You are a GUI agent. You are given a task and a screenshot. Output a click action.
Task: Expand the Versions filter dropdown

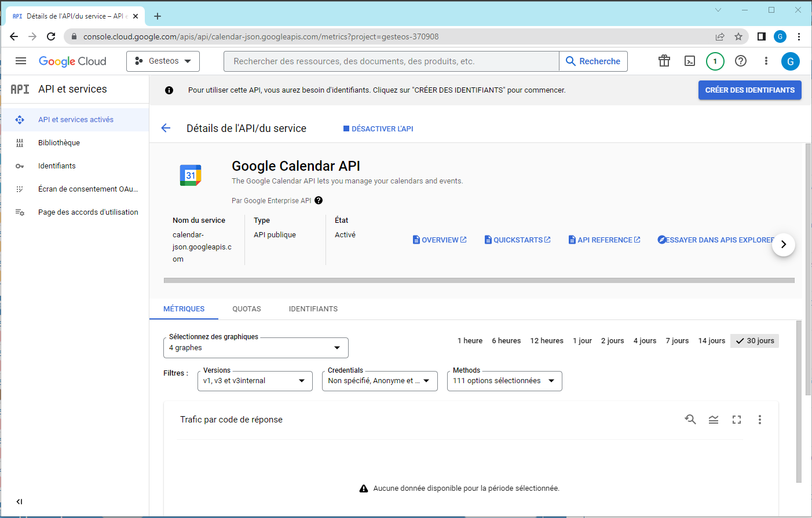point(255,381)
